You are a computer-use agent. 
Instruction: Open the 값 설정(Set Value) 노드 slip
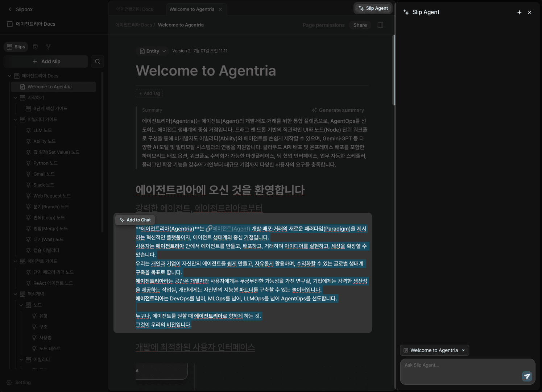[56, 152]
